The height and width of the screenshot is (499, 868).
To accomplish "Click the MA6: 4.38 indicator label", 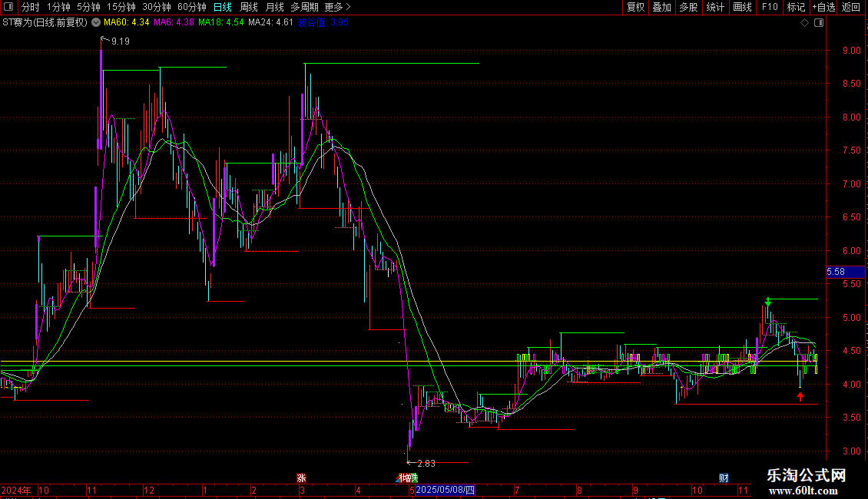I will coord(174,22).
